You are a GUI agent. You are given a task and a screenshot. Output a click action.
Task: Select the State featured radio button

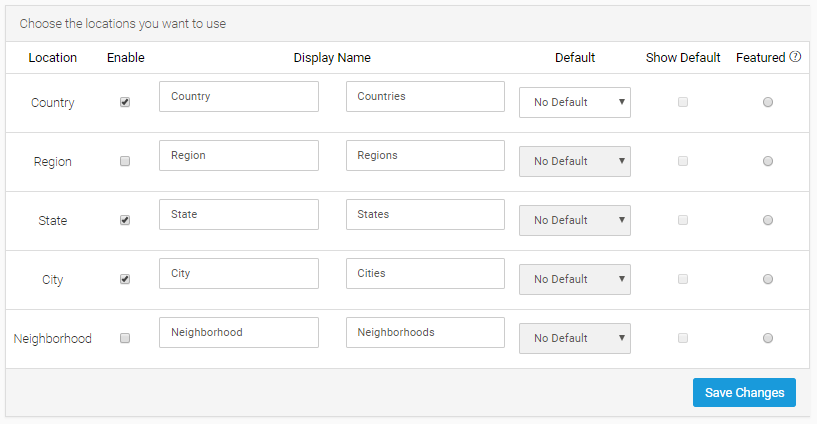768,220
